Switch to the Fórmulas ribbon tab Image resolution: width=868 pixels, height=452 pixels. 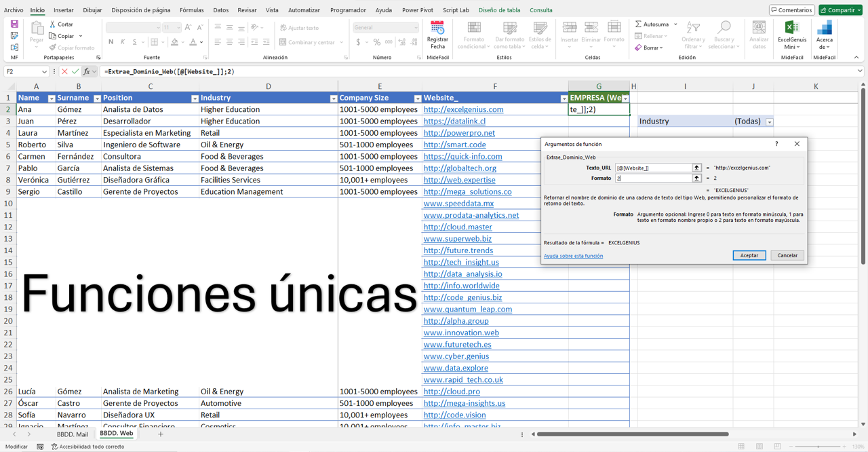(192, 10)
